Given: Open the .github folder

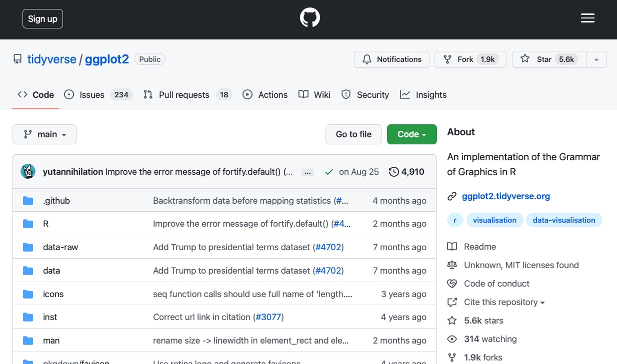Looking at the screenshot, I should click(x=56, y=201).
